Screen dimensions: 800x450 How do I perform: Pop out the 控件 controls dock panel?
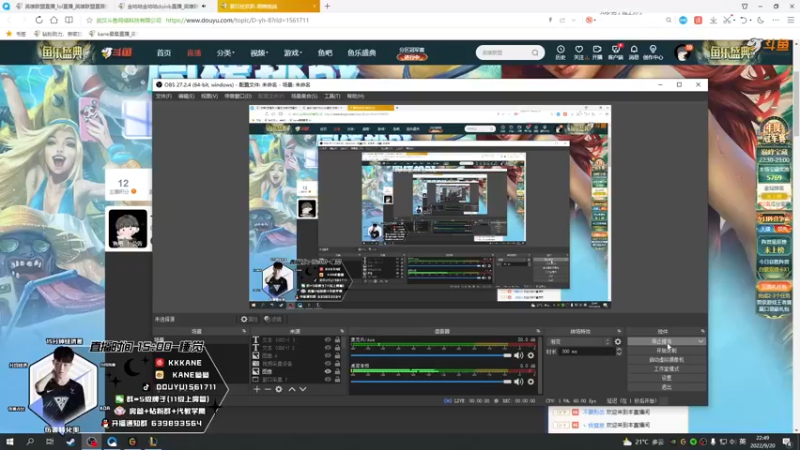[703, 331]
